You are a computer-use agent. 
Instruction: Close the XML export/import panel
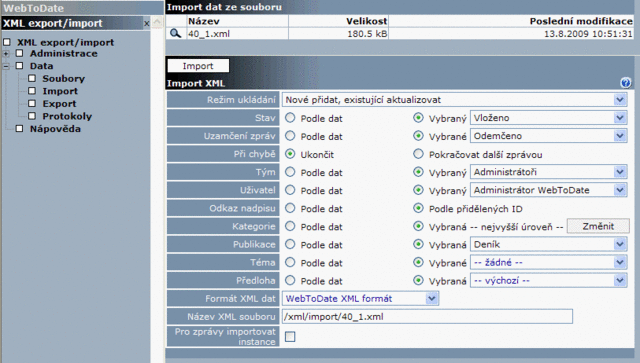click(x=147, y=24)
